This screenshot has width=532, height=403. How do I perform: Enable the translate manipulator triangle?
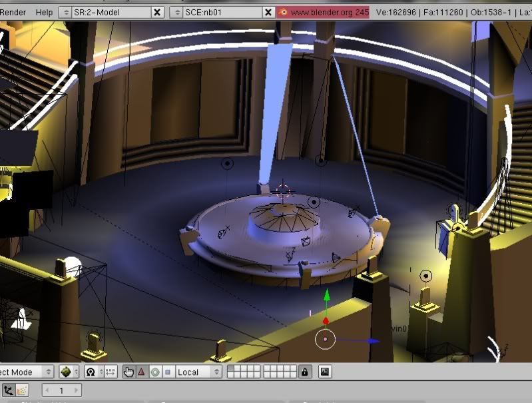tap(141, 372)
